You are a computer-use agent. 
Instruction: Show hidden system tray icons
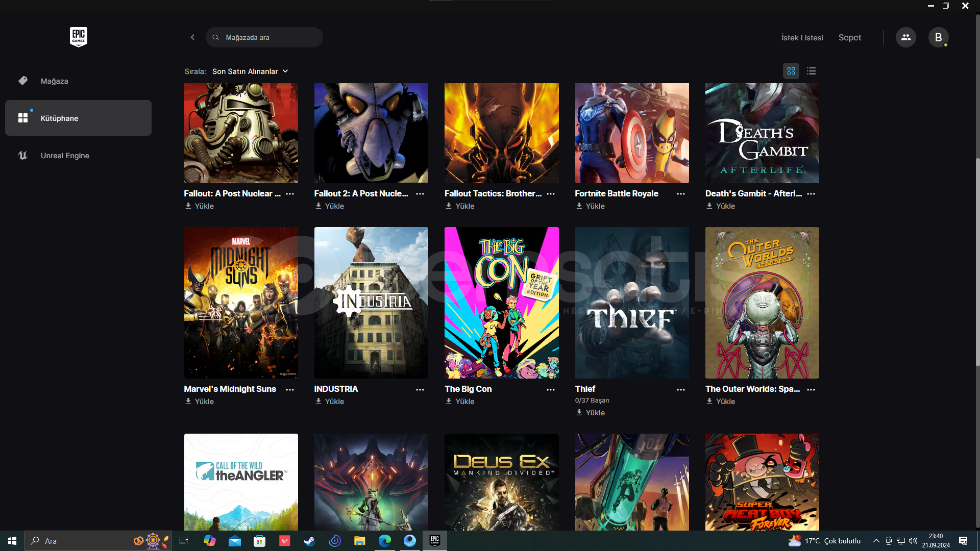876,541
